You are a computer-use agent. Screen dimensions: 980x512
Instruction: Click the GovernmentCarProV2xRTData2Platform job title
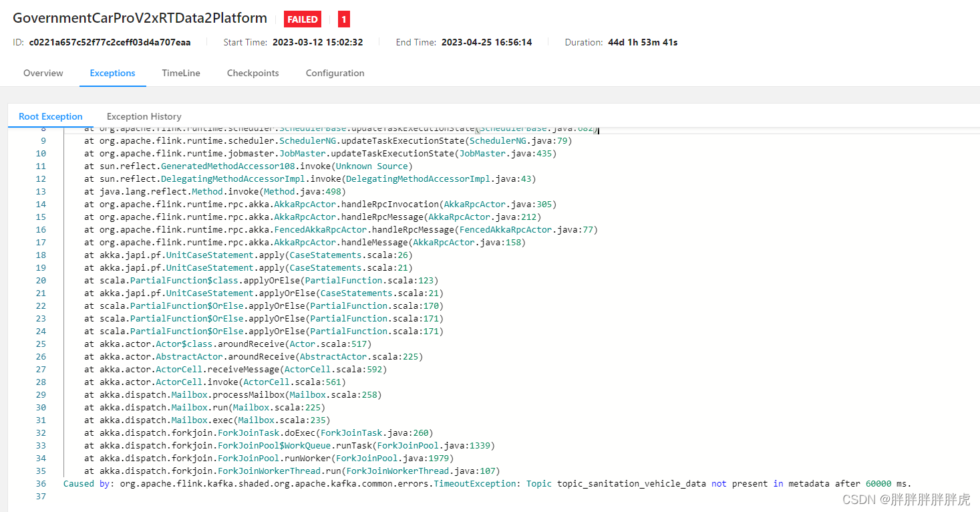pos(140,19)
